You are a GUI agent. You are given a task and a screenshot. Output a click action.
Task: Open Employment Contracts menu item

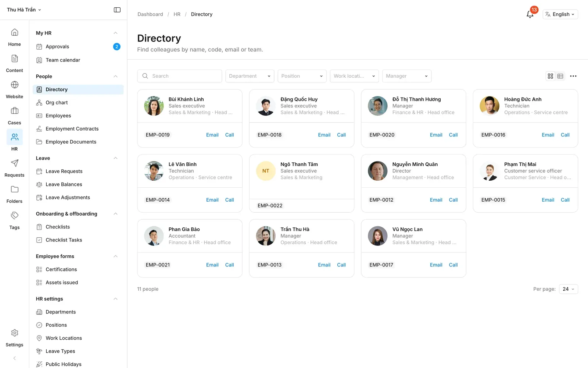point(78,129)
